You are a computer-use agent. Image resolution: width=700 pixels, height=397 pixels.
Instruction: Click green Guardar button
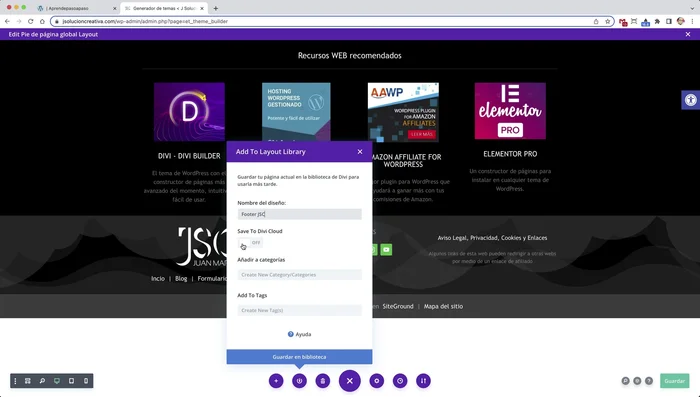coord(675,381)
